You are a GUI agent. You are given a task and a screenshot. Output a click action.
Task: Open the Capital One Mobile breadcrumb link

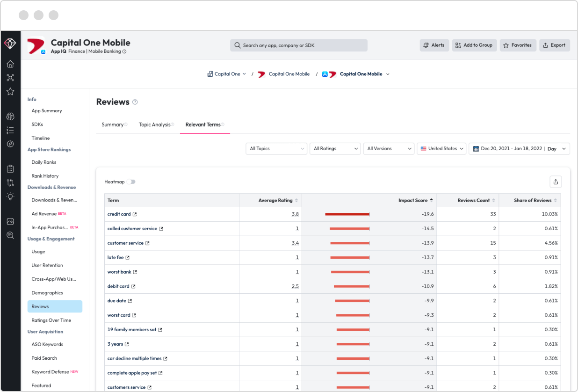pos(289,74)
